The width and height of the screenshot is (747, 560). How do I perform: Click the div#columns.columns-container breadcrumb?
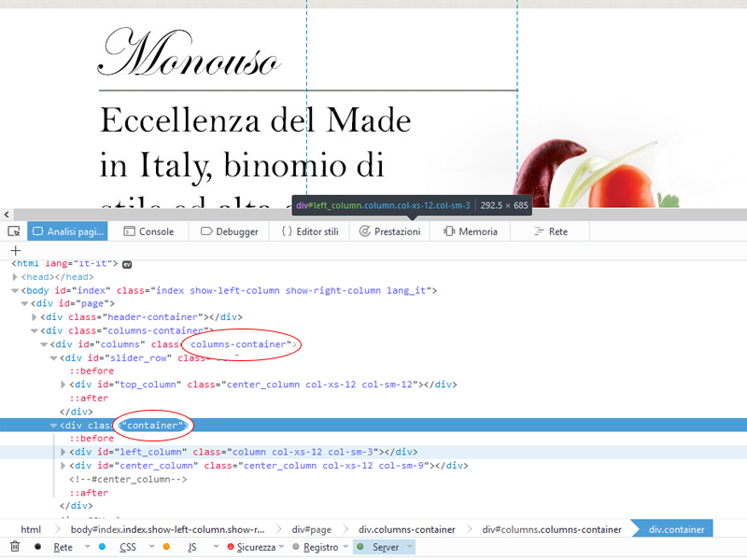click(x=552, y=529)
